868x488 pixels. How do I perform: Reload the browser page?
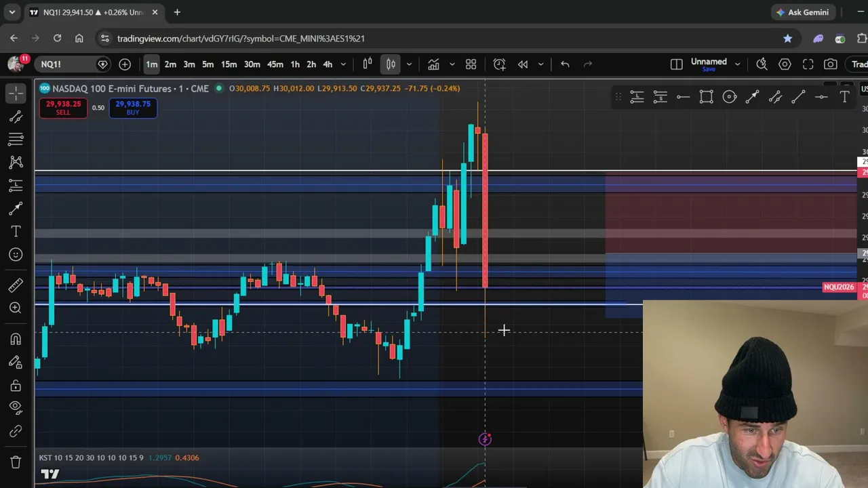click(x=57, y=39)
